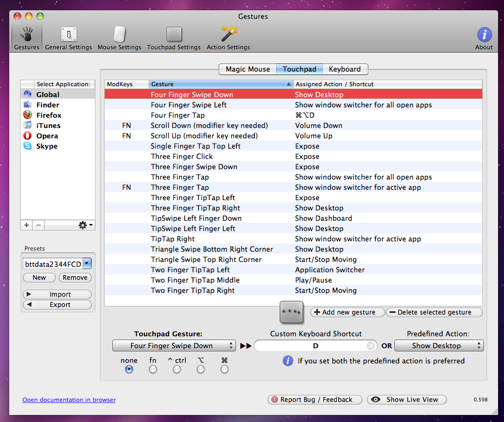
Task: Click the Custom Keyboard Shortcut field
Action: click(316, 346)
